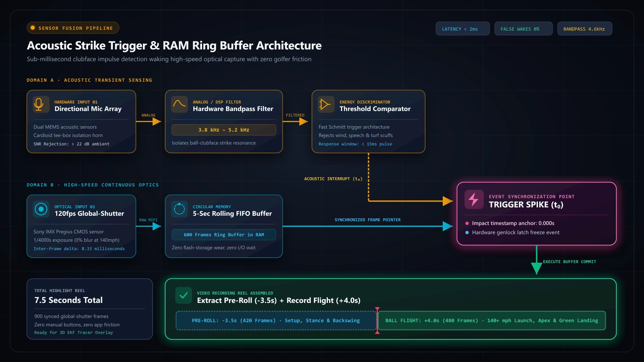
Task: Click the 3.8 kHz – 5.2 kHz frequency field
Action: click(224, 130)
